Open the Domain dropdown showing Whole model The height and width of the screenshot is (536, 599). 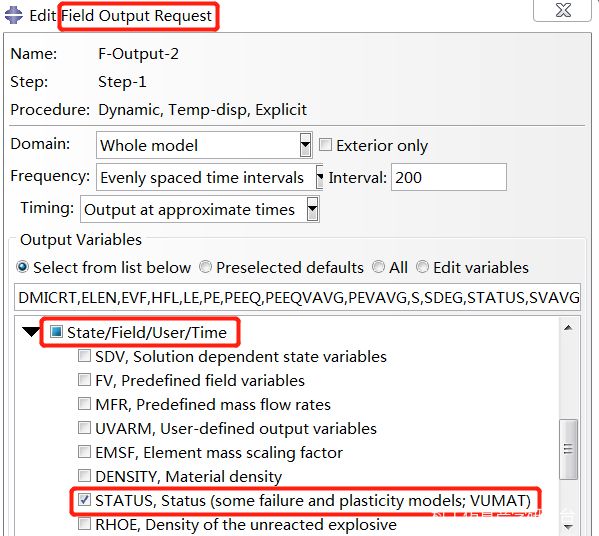(204, 145)
